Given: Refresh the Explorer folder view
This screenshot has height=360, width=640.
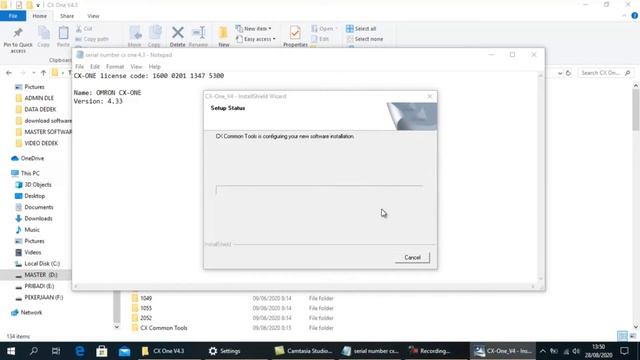Looking at the screenshot, I should pyautogui.click(x=568, y=73).
